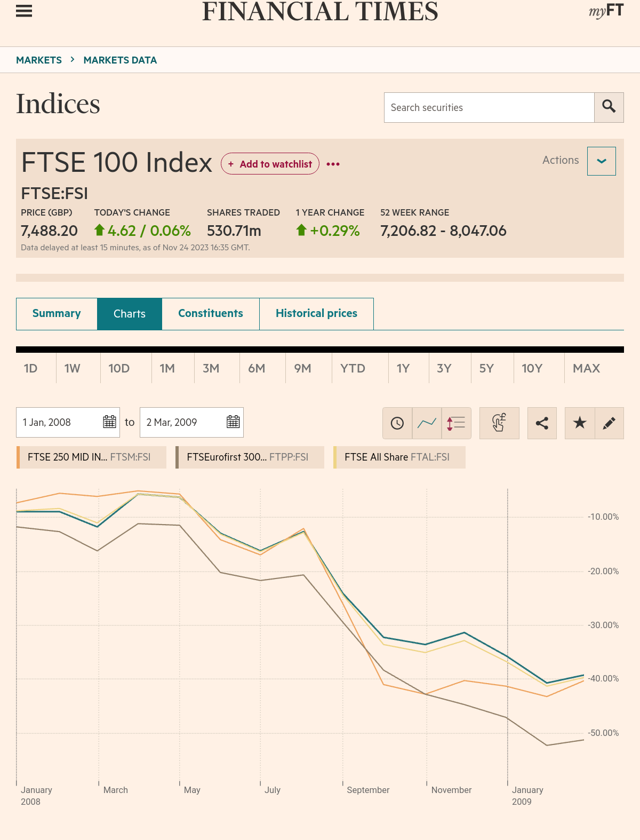This screenshot has width=640, height=840.
Task: Open the calendar for the end date
Action: [233, 422]
